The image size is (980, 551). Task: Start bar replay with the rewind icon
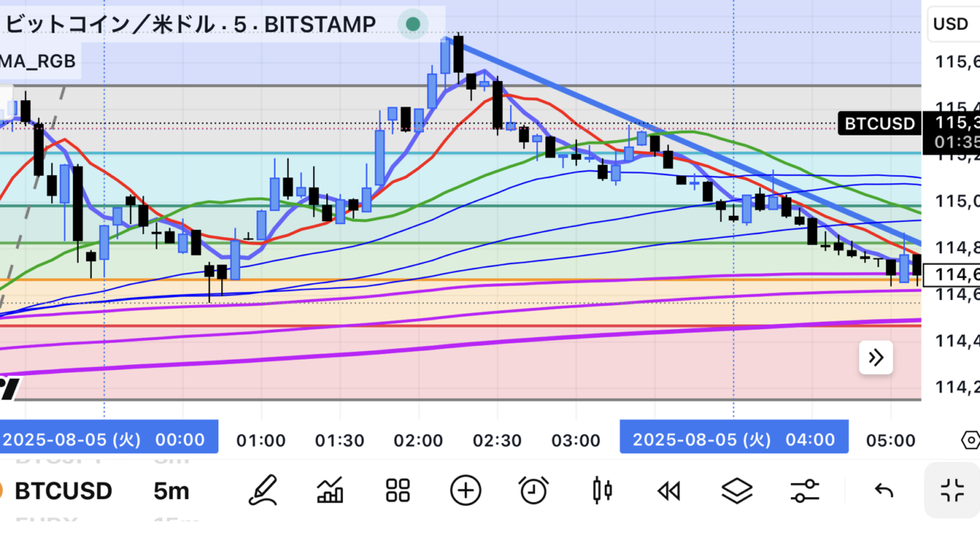click(669, 491)
